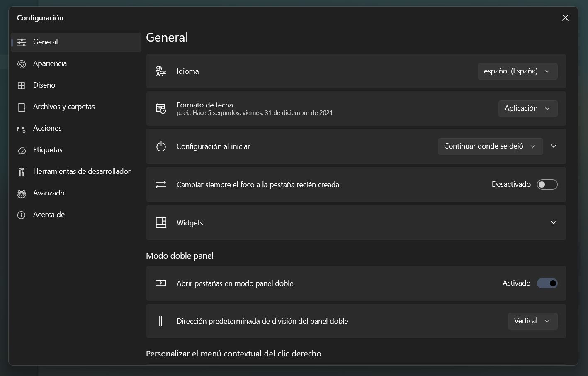This screenshot has width=588, height=376.
Task: Click the Archivos y carpetas phone-like icon
Action: pos(22,107)
